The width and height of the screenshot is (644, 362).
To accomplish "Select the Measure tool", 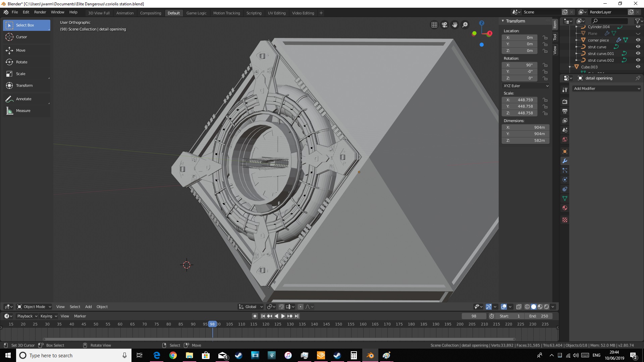I will [x=27, y=111].
